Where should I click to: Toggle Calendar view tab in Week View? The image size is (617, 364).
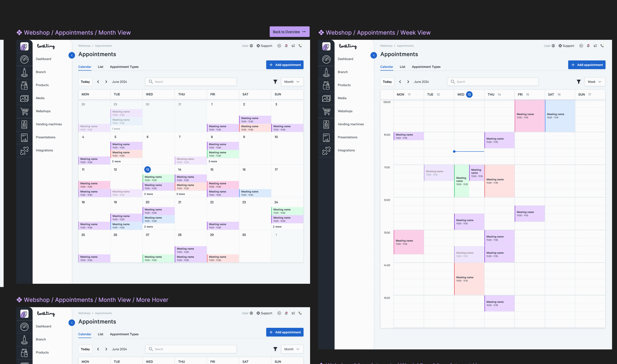pos(386,67)
